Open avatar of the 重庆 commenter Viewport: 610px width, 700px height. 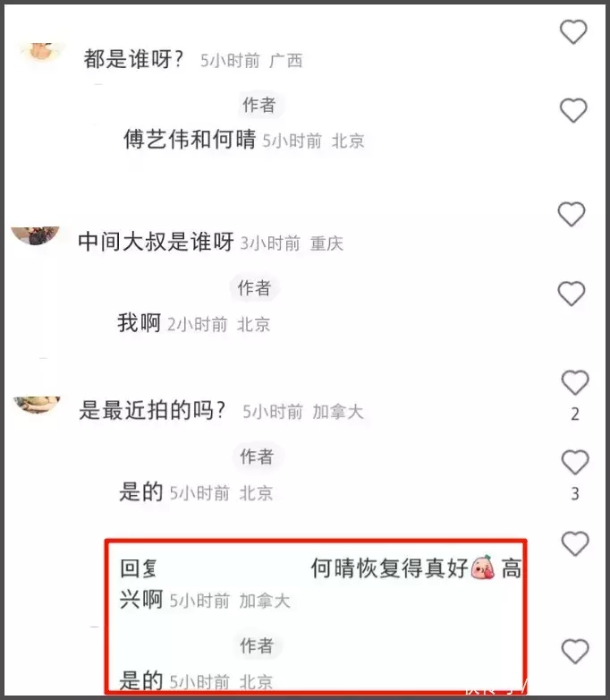[36, 235]
